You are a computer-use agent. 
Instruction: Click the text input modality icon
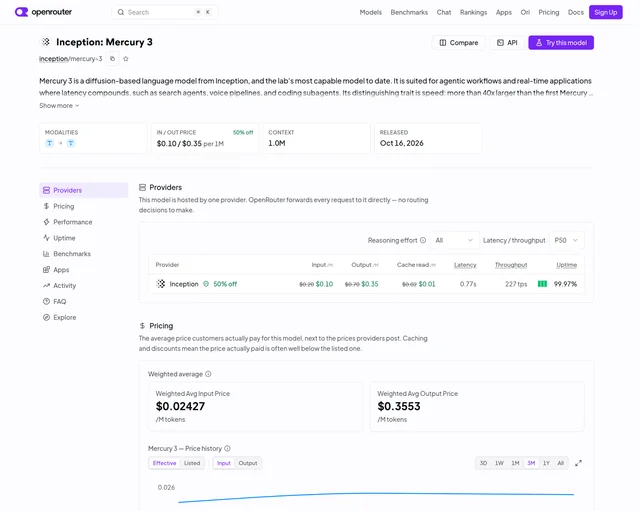pos(49,143)
